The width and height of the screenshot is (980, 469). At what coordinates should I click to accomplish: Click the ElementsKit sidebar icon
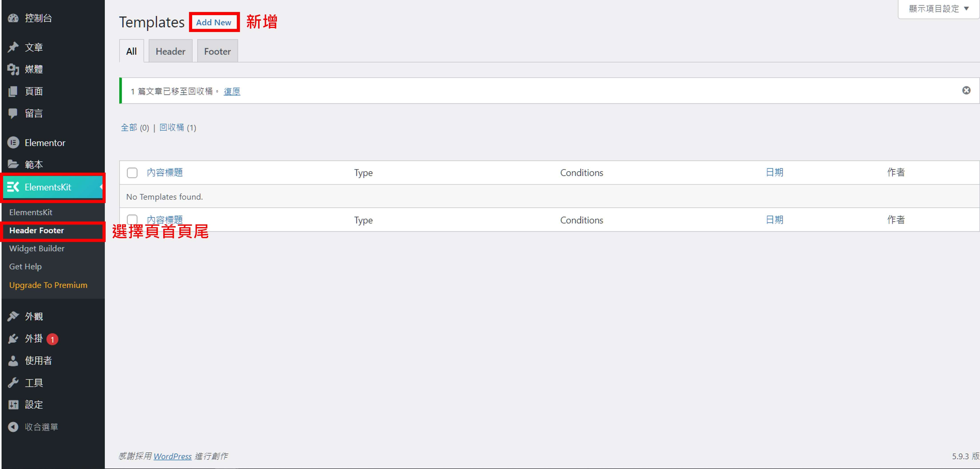(12, 187)
